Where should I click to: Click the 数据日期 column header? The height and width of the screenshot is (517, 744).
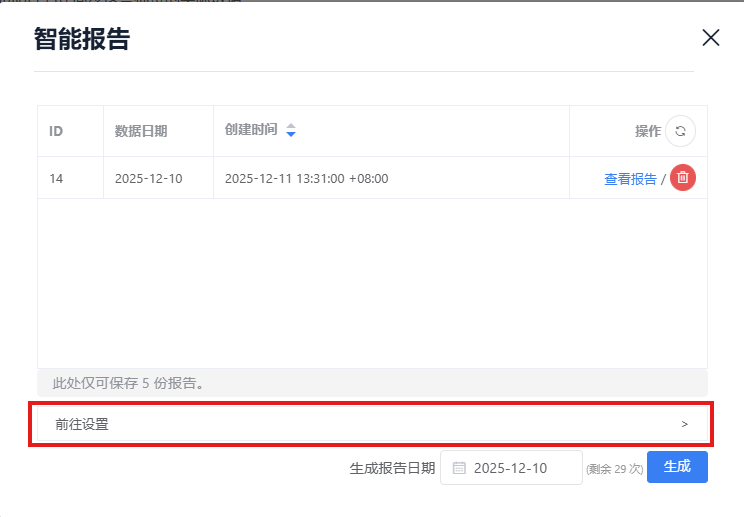(x=141, y=131)
